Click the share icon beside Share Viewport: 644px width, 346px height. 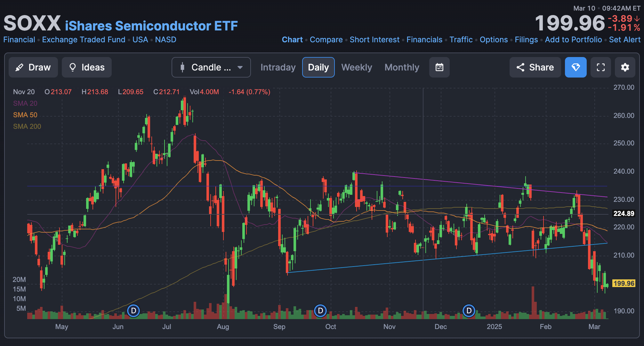[x=520, y=67]
